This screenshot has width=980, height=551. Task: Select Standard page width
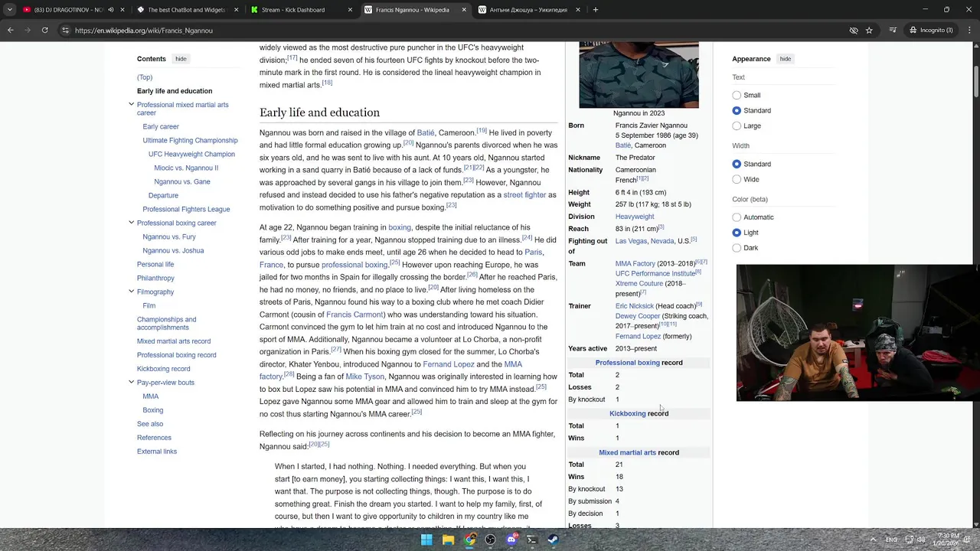737,164
